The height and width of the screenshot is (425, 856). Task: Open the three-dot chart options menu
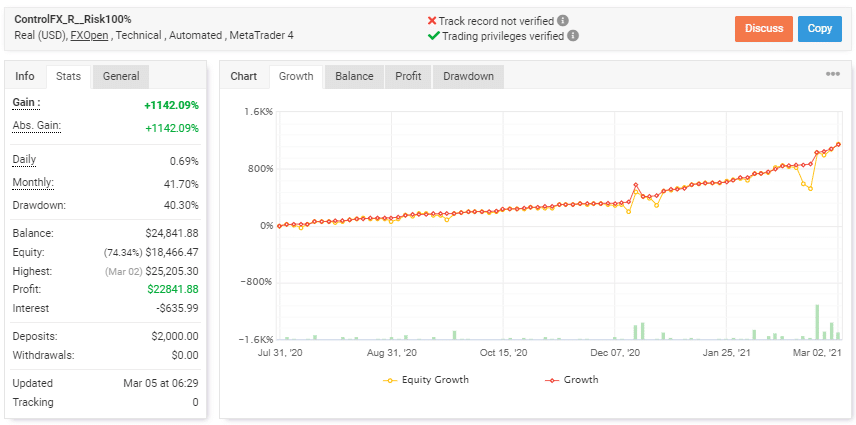[832, 75]
